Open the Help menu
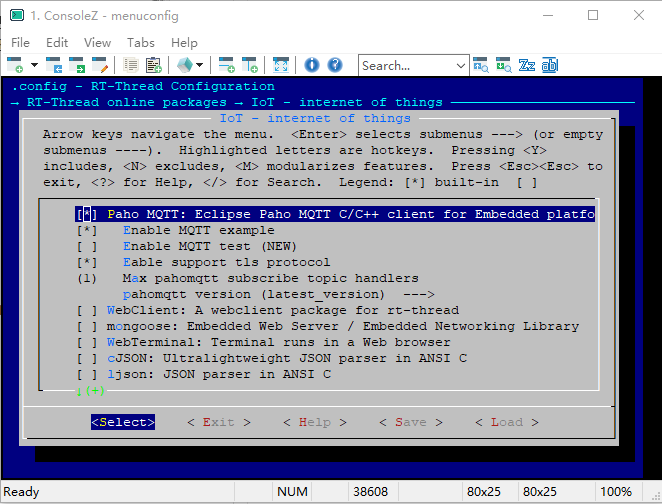Image resolution: width=662 pixels, height=504 pixels. pyautogui.click(x=184, y=43)
